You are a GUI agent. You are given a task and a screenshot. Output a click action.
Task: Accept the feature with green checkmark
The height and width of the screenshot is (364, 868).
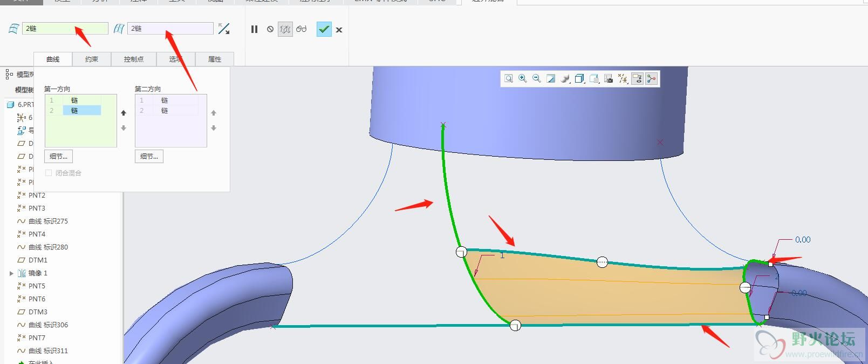coord(324,29)
